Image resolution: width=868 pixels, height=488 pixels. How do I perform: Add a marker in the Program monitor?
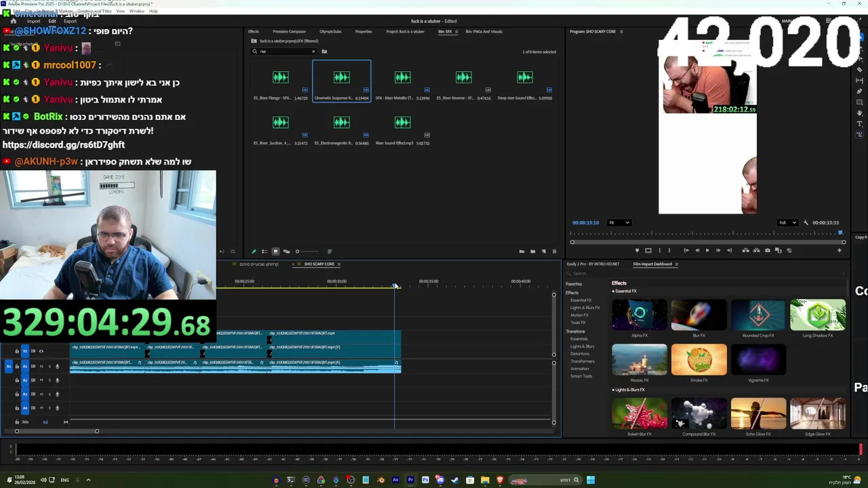pyautogui.click(x=637, y=250)
